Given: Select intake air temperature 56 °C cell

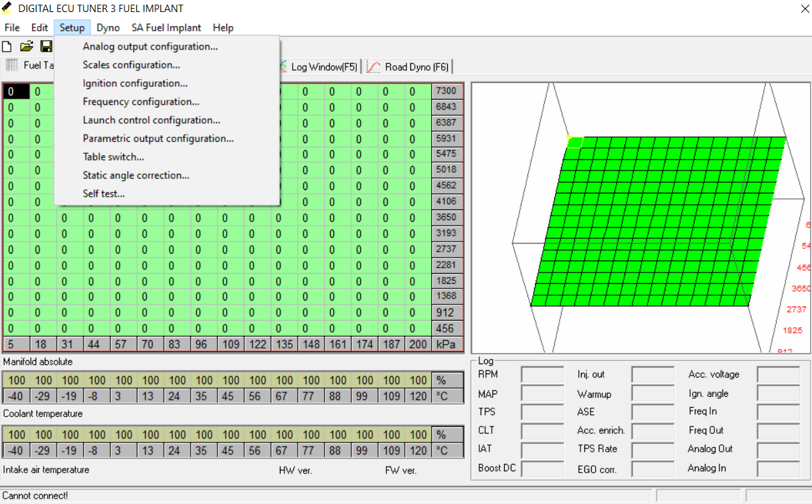Looking at the screenshot, I should point(257,450).
